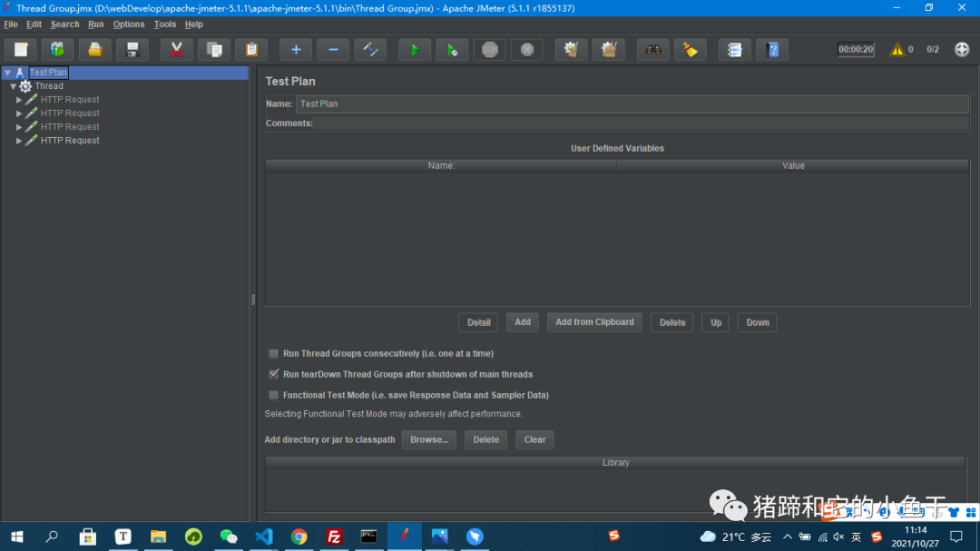The width and height of the screenshot is (980, 551).
Task: Click the Name input field
Action: click(632, 103)
